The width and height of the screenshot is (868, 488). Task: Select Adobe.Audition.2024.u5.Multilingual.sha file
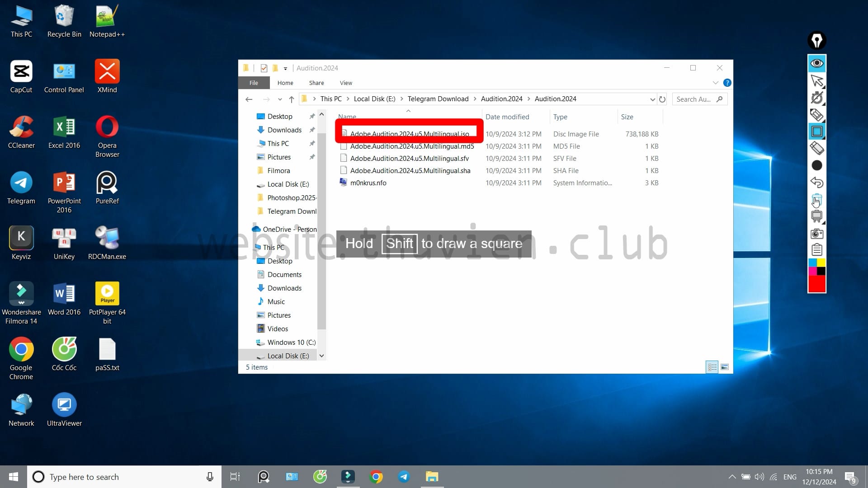click(x=410, y=171)
